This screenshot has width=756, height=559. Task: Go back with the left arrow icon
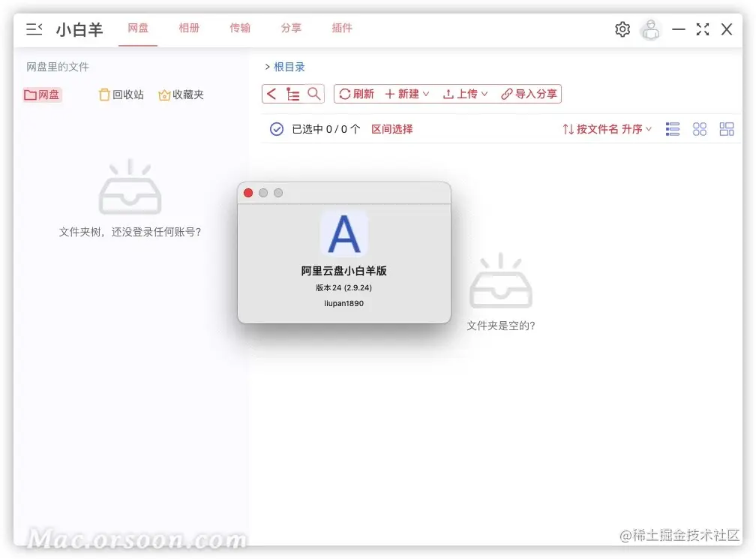(272, 94)
